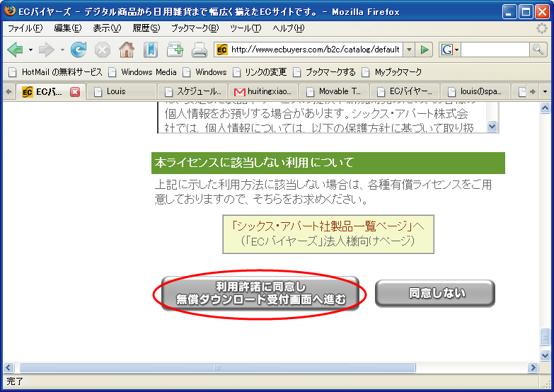Minimize the Firefox window
Image resolution: width=554 pixels, height=392 pixels.
[x=509, y=12]
